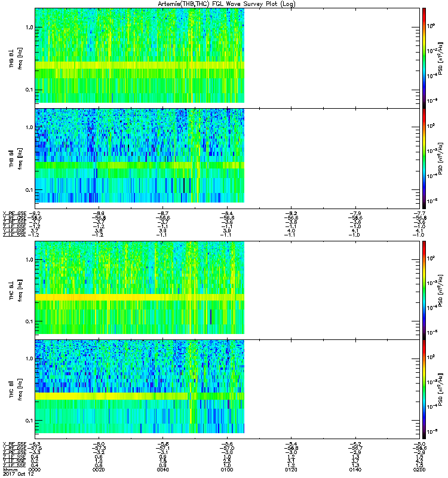Viewport: 448px width, 478px height.
Task: Click the "0000" time label on the bottom axis
Action: point(35,470)
